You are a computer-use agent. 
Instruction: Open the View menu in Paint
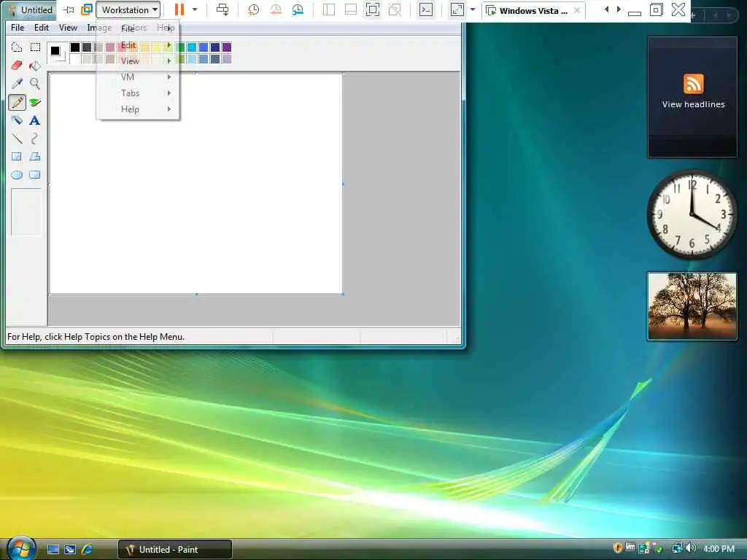coord(68,28)
